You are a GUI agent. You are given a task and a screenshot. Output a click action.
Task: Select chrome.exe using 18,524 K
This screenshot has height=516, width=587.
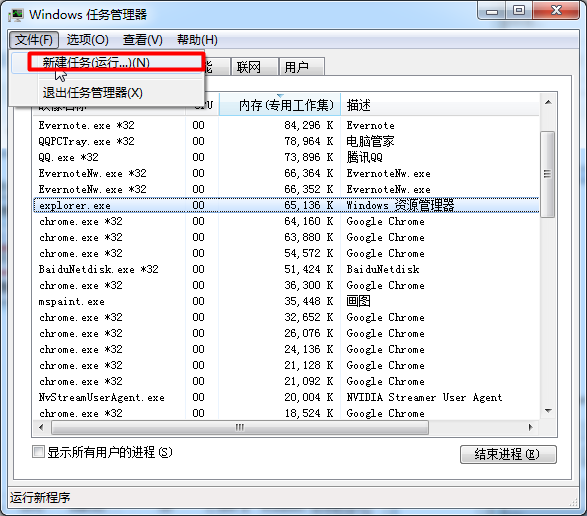tap(286, 413)
